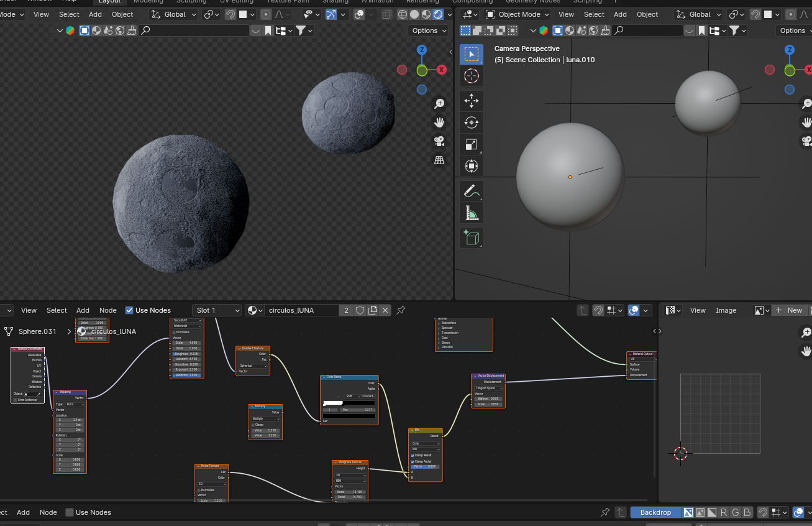Toggle camera view icon in left viewport
Image resolution: width=812 pixels, height=526 pixels.
(439, 141)
